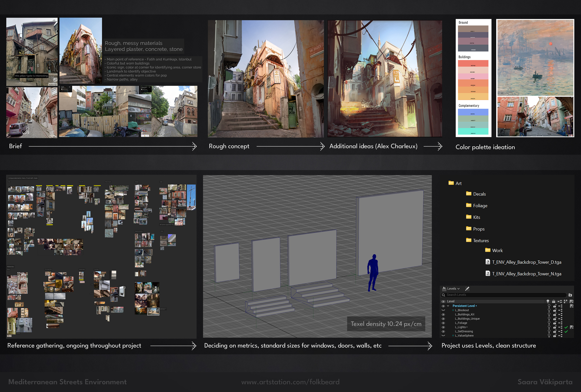Click the save icon on L_Lights row
The width and height of the screenshot is (581, 392).
pos(571,327)
